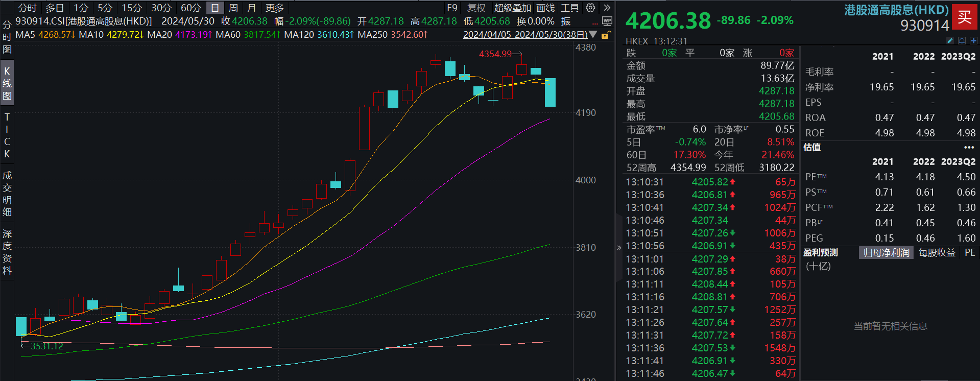Select 日 daily K-line period
The image size is (980, 381).
click(x=215, y=8)
